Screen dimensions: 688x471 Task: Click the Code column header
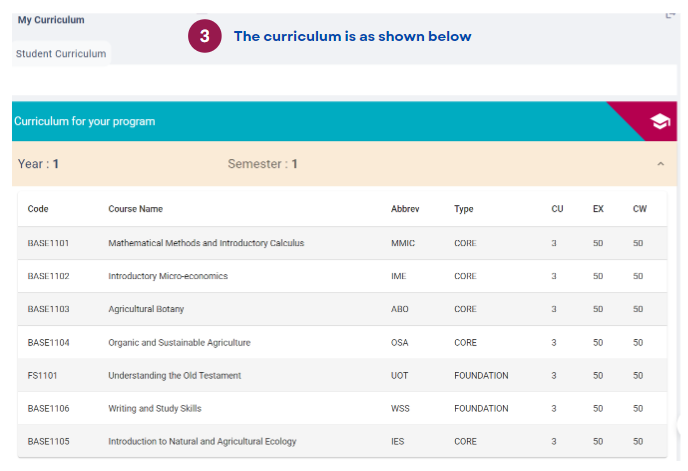(38, 209)
